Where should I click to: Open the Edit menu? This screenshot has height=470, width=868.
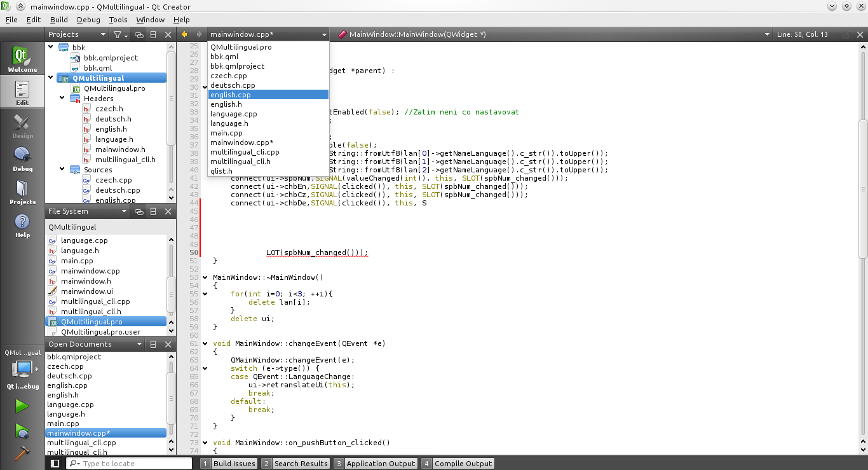tap(34, 20)
